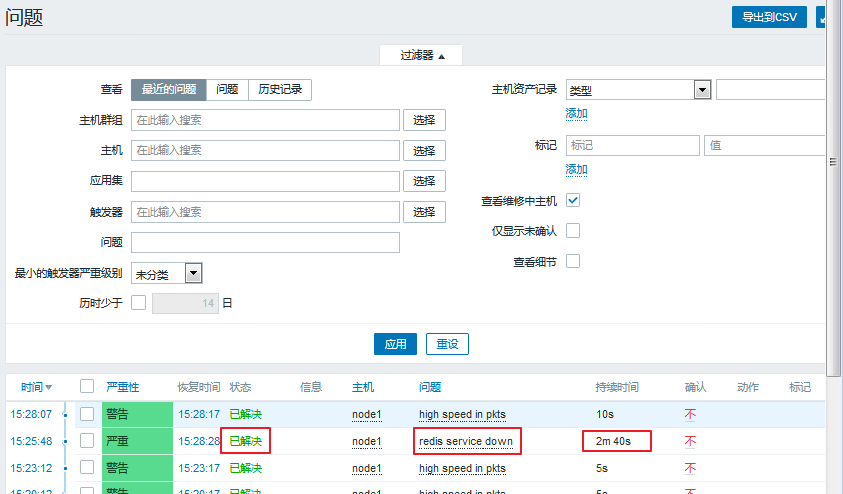Open 选择 for 主机

[424, 151]
